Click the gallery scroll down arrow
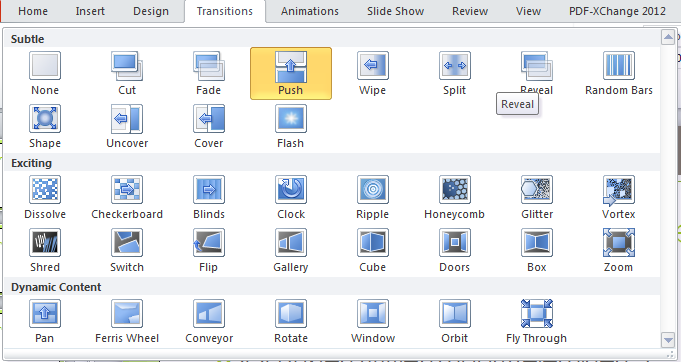The width and height of the screenshot is (681, 362). 668,340
